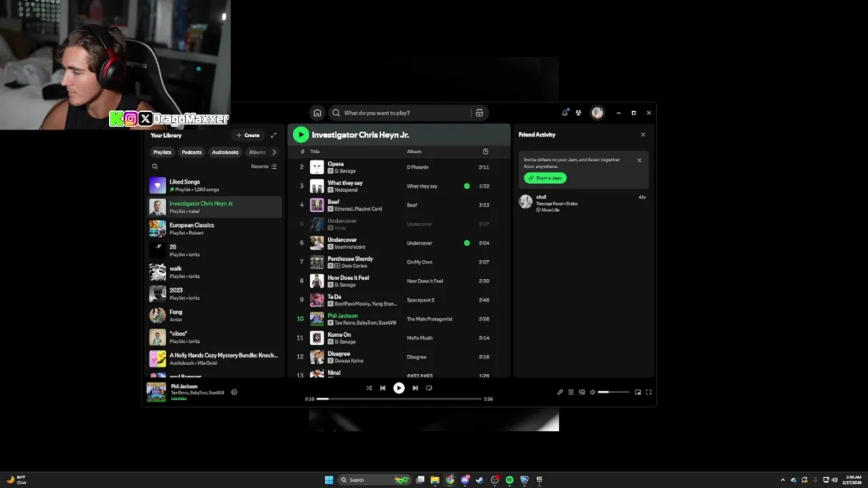
Task: Select the track Disagree
Action: click(x=399, y=357)
